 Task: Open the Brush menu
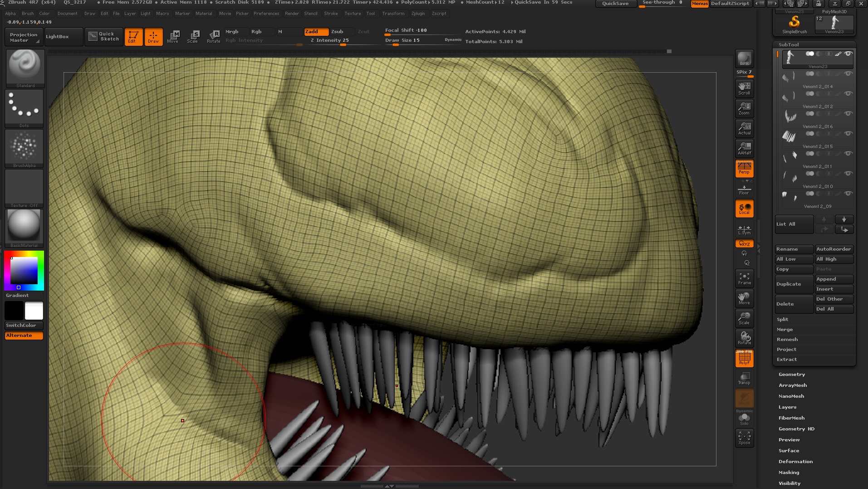pos(28,14)
